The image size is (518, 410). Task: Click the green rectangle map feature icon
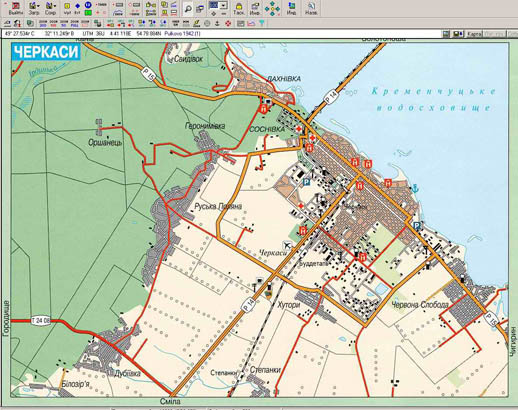(88, 13)
